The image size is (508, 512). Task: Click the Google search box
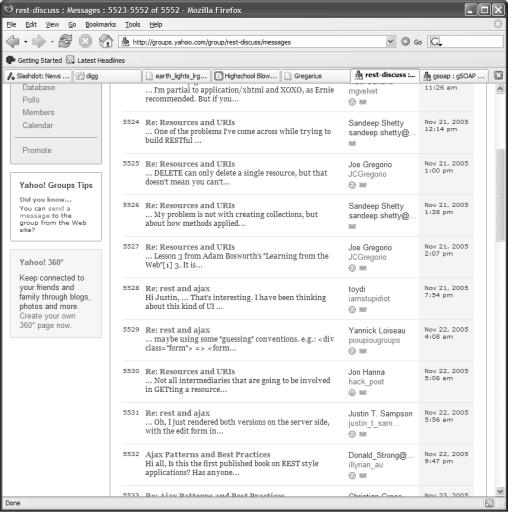[x=465, y=42]
